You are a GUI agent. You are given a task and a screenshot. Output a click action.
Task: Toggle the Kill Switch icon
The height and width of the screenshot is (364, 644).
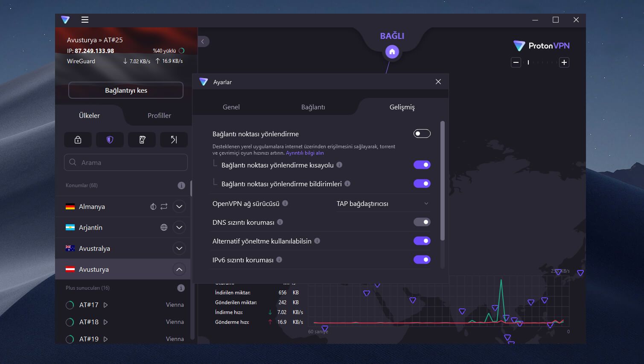(142, 140)
